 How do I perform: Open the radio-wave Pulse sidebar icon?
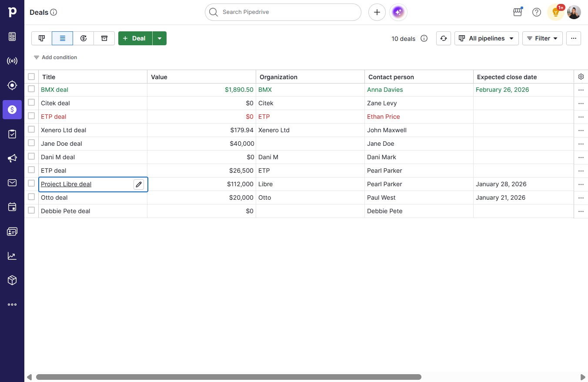point(12,61)
